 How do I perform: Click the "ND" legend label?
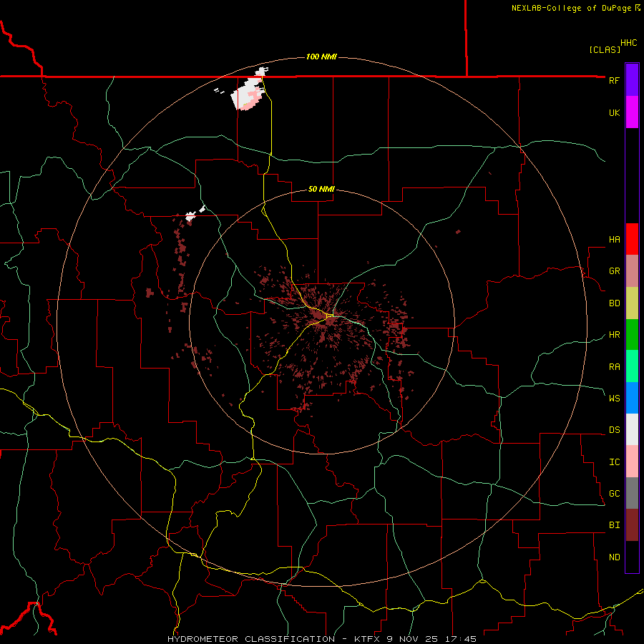(614, 557)
